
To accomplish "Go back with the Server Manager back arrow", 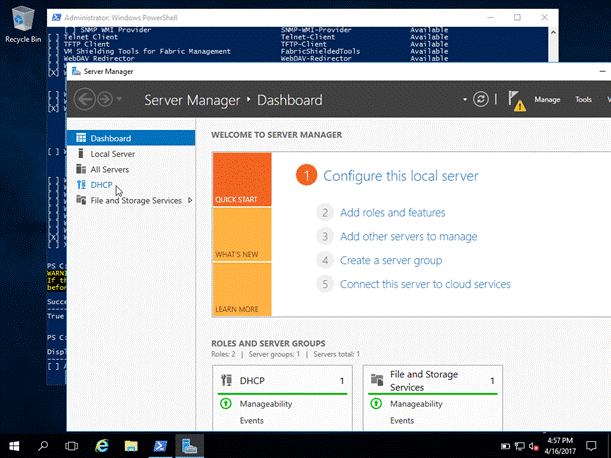I will (x=85, y=99).
